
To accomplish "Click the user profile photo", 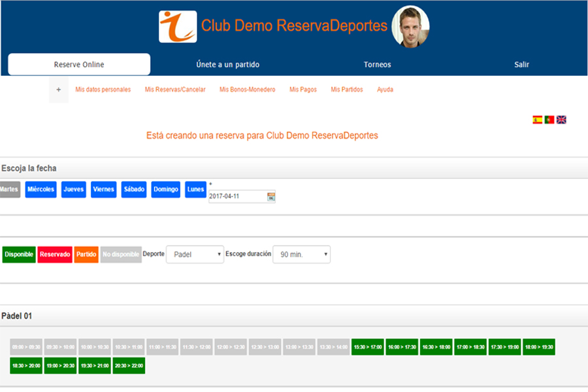I will tap(410, 27).
